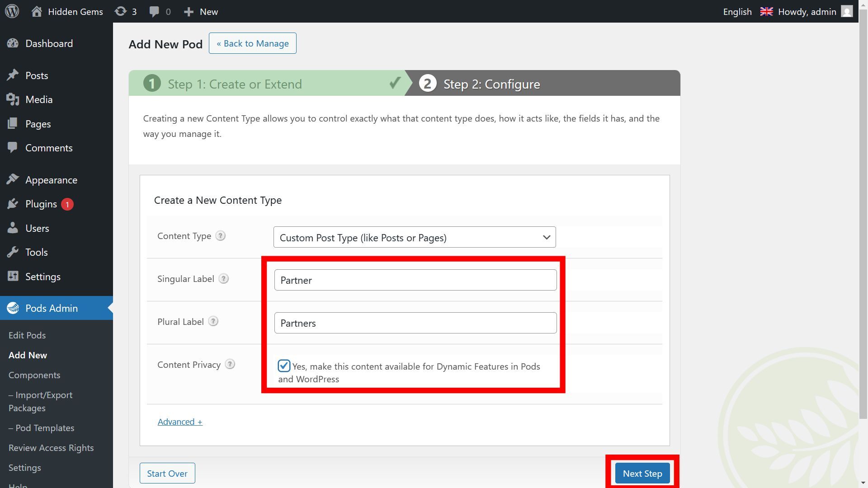
Task: Click the English language switcher
Action: 737,12
